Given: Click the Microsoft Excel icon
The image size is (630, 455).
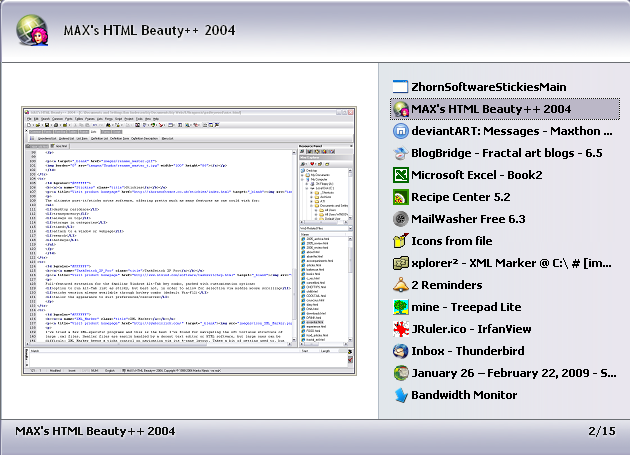Looking at the screenshot, I should pyautogui.click(x=400, y=175).
